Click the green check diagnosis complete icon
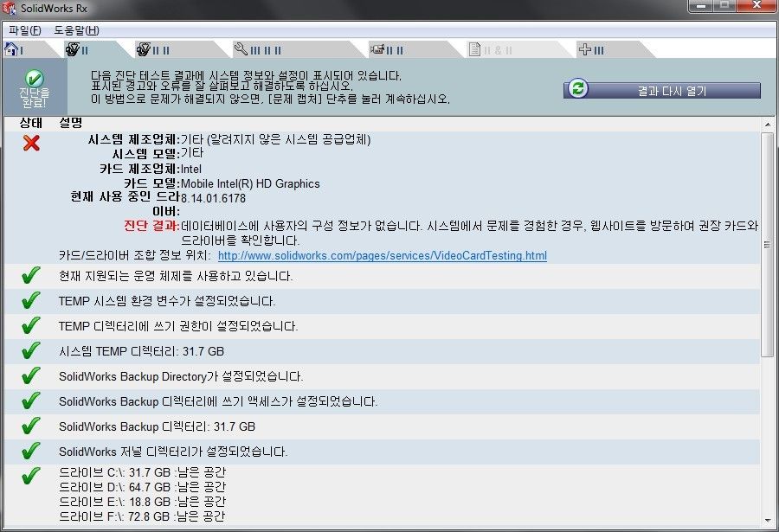 (x=34, y=79)
